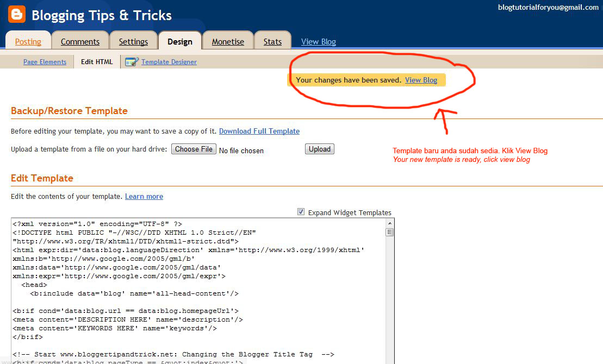Click the Edit Template heading

42,178
